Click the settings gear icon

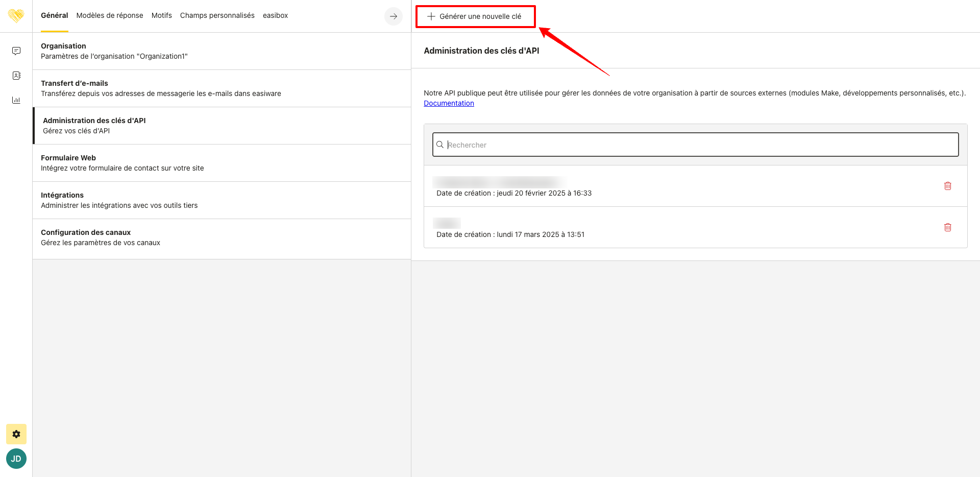point(16,434)
